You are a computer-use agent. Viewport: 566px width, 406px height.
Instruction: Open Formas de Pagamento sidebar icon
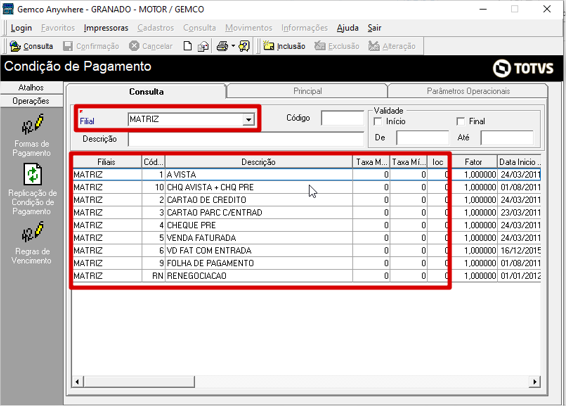coord(32,124)
